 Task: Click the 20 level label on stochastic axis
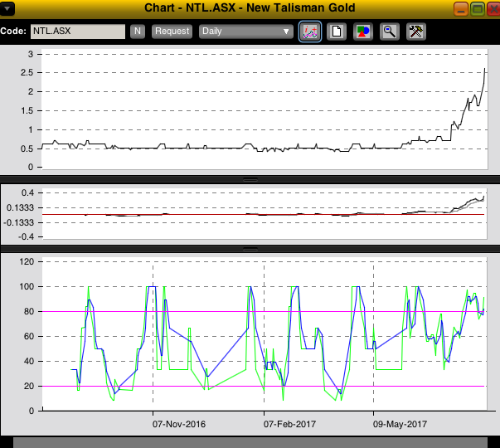pyautogui.click(x=29, y=386)
